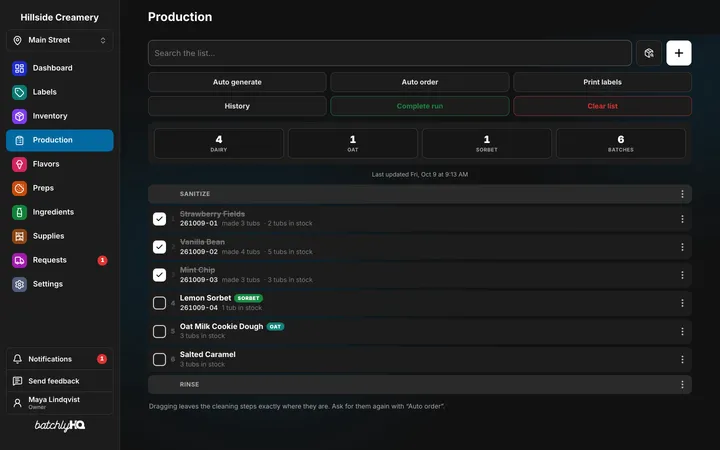Click batch code 261009-04
The image size is (720, 450).
pos(199,308)
